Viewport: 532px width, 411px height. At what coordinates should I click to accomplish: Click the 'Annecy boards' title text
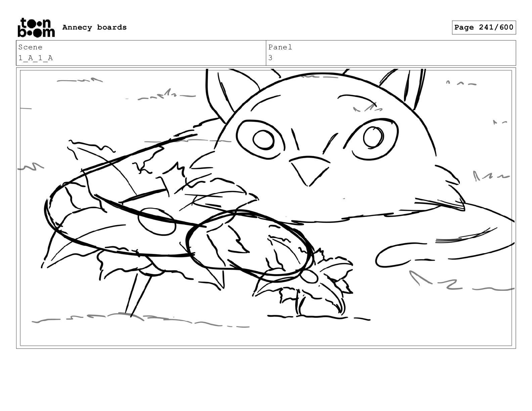(94, 28)
